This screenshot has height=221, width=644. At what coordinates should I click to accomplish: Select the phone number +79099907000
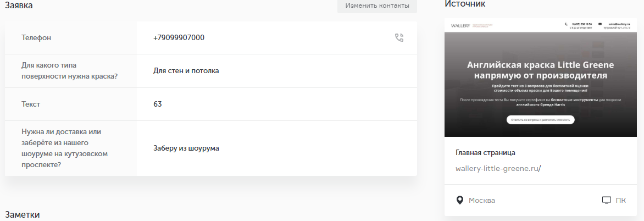(179, 38)
